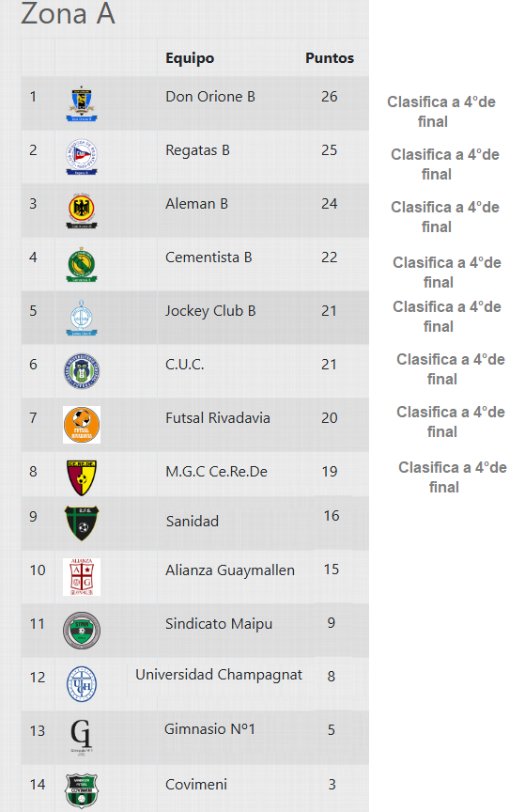
Task: Select the Sanidad black shield crest
Action: tap(82, 523)
